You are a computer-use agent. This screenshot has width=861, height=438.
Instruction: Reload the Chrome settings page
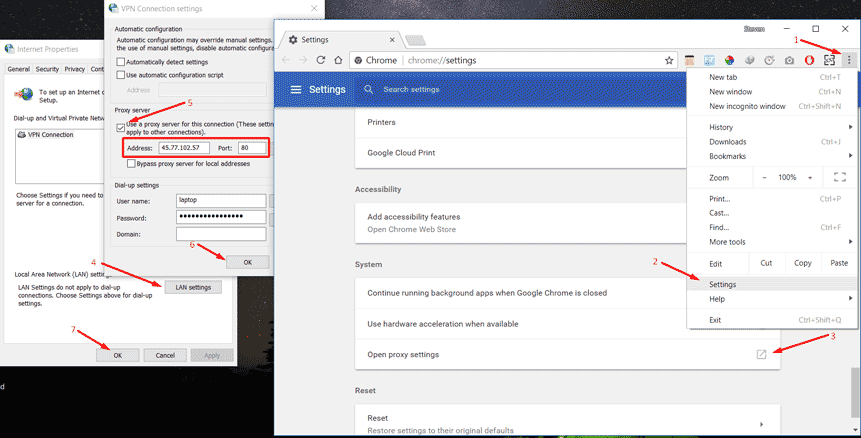point(321,60)
